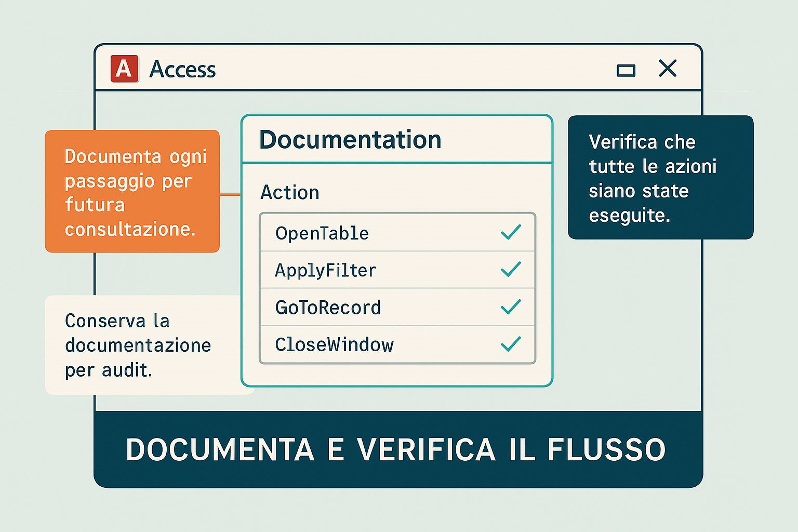Click the orange "Documenta ogni passaggio" callout

132,191
